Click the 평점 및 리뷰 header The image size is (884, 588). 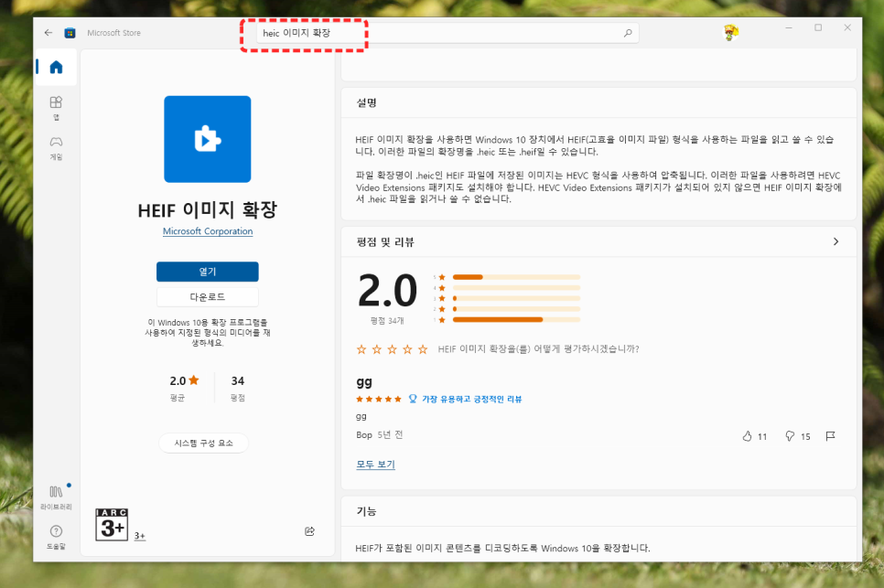pyautogui.click(x=385, y=242)
